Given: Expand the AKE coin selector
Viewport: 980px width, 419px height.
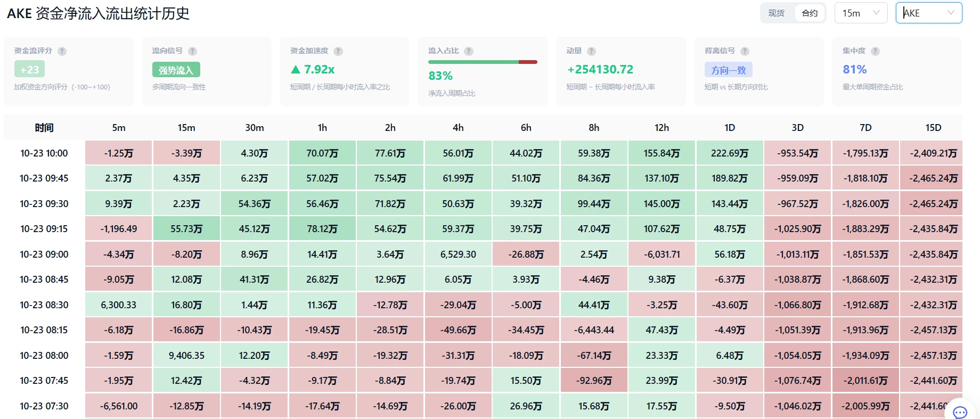Looking at the screenshot, I should [929, 13].
